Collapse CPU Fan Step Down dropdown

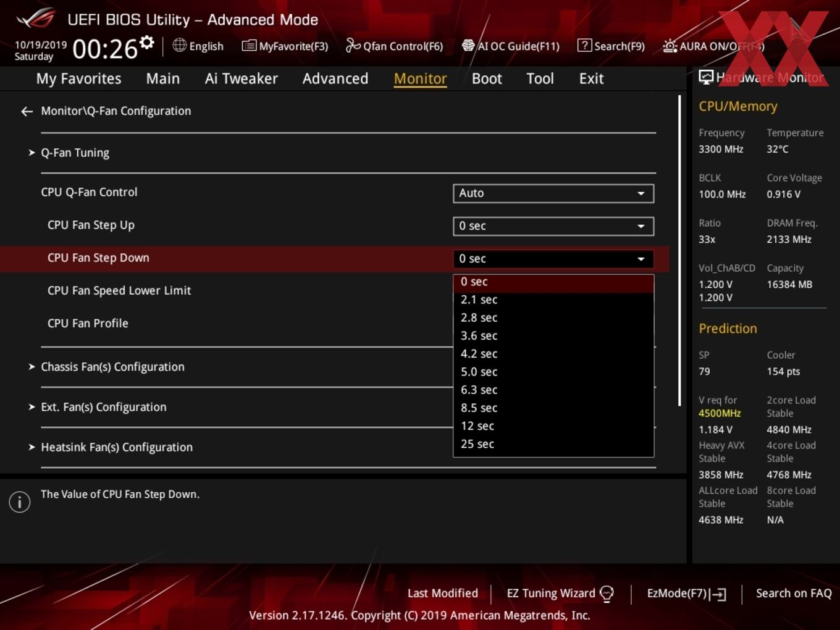(553, 259)
